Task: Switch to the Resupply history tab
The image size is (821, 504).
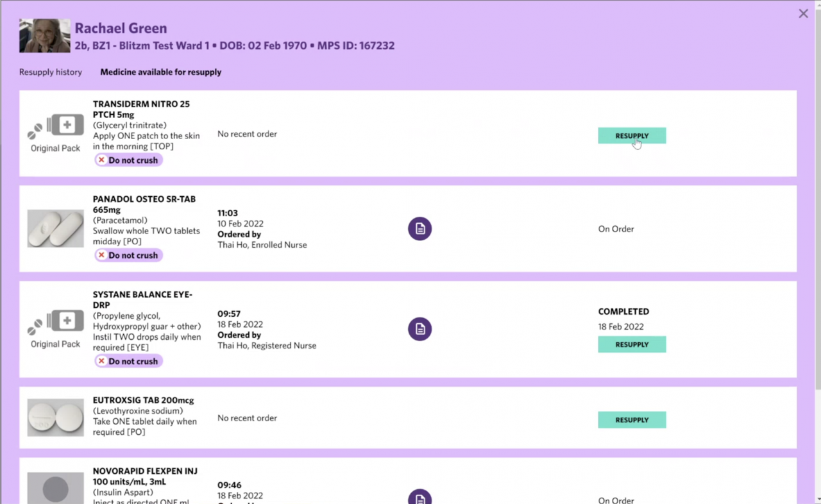Action: click(x=51, y=72)
